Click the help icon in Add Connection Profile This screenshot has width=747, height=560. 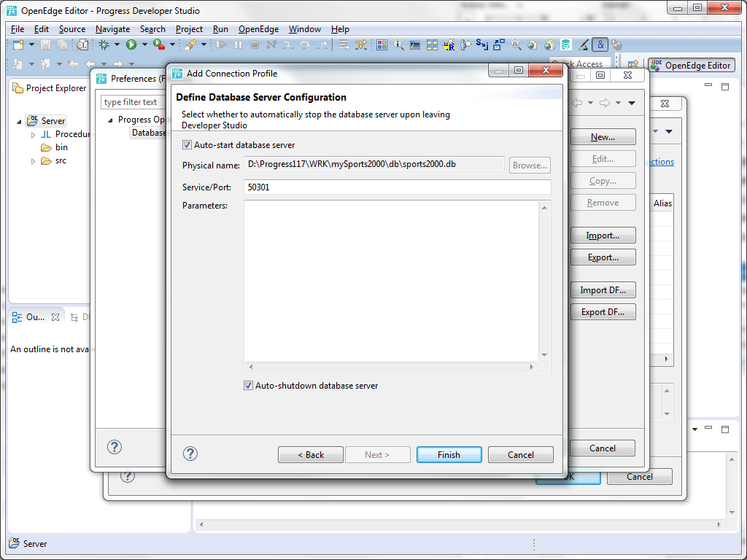(x=190, y=454)
